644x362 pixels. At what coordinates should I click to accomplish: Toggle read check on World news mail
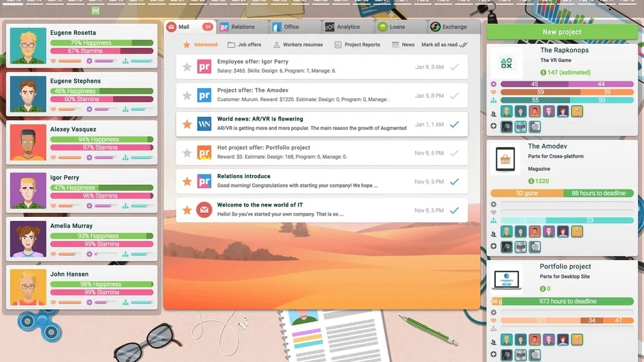(x=454, y=125)
